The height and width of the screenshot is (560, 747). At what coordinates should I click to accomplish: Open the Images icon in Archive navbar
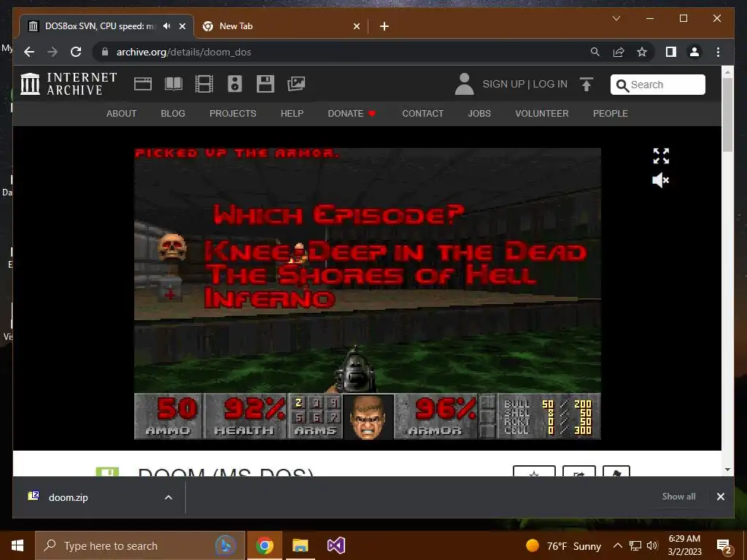pos(296,84)
